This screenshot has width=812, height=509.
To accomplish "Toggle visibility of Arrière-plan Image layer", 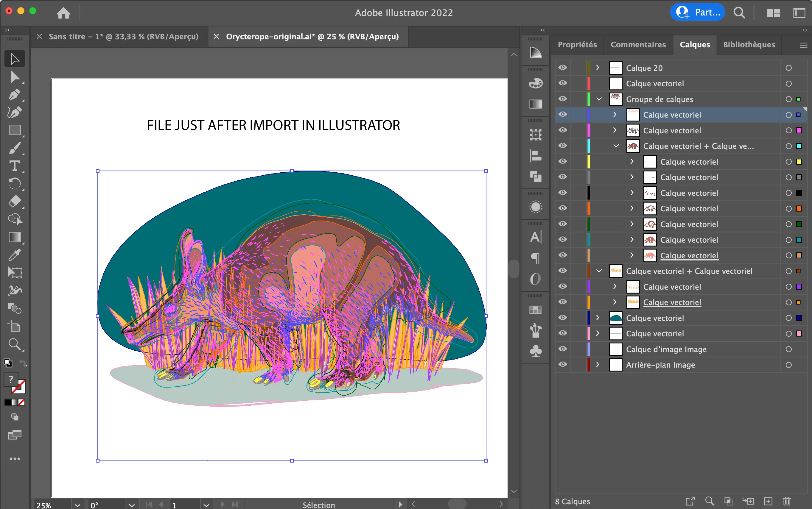I will (562, 365).
